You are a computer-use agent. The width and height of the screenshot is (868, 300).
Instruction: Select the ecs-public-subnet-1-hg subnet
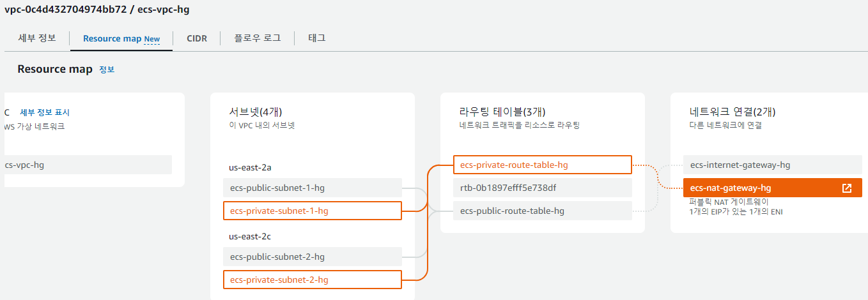312,188
